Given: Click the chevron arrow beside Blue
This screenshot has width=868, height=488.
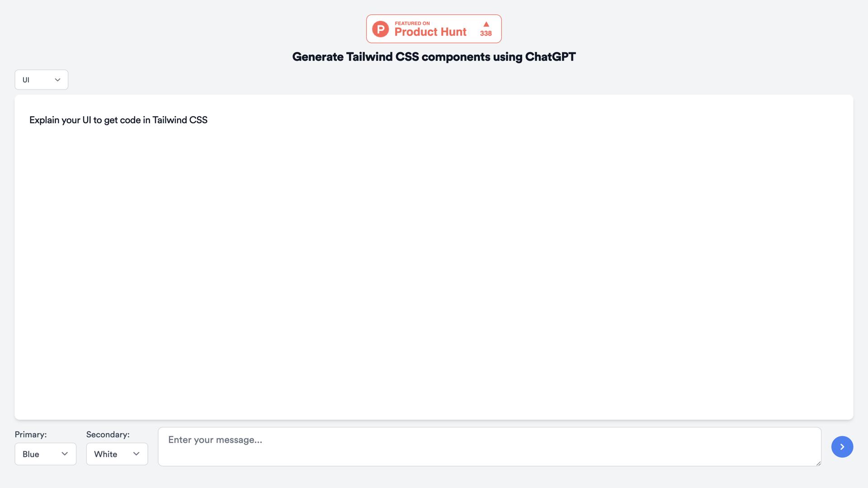Looking at the screenshot, I should [65, 454].
